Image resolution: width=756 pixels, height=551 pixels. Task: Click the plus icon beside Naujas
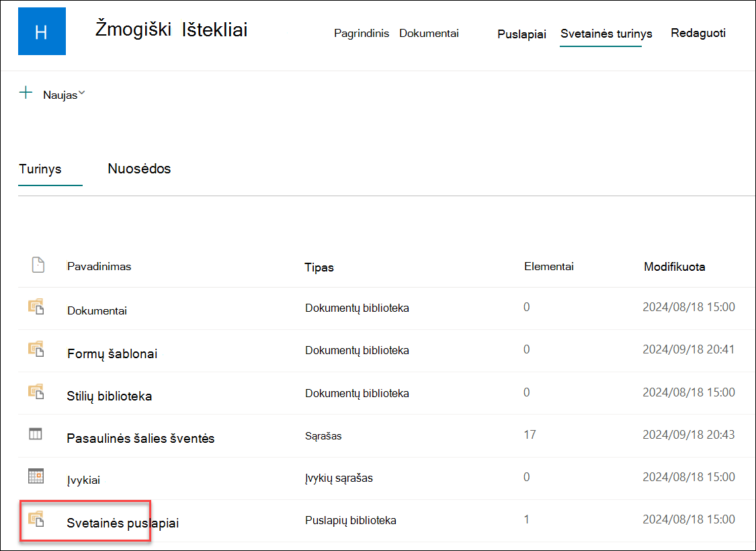tap(26, 93)
